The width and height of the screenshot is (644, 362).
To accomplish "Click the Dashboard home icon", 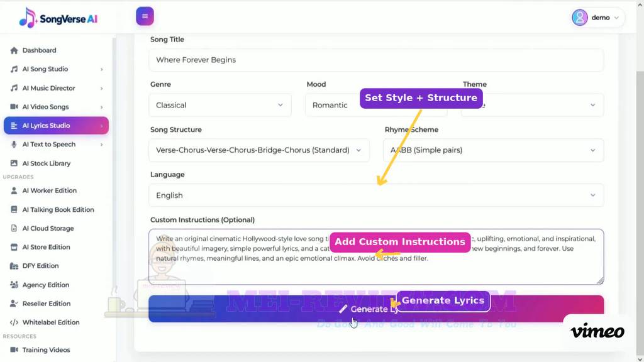I will (x=14, y=50).
